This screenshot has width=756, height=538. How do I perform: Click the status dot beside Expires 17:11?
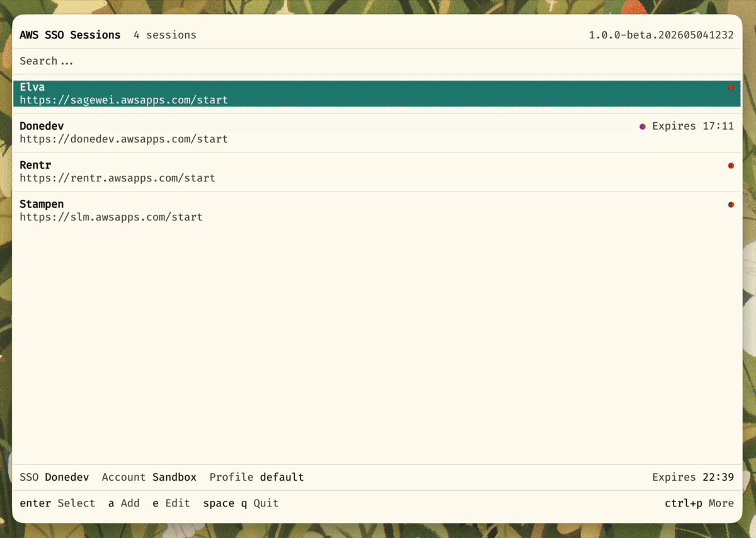pyautogui.click(x=643, y=127)
